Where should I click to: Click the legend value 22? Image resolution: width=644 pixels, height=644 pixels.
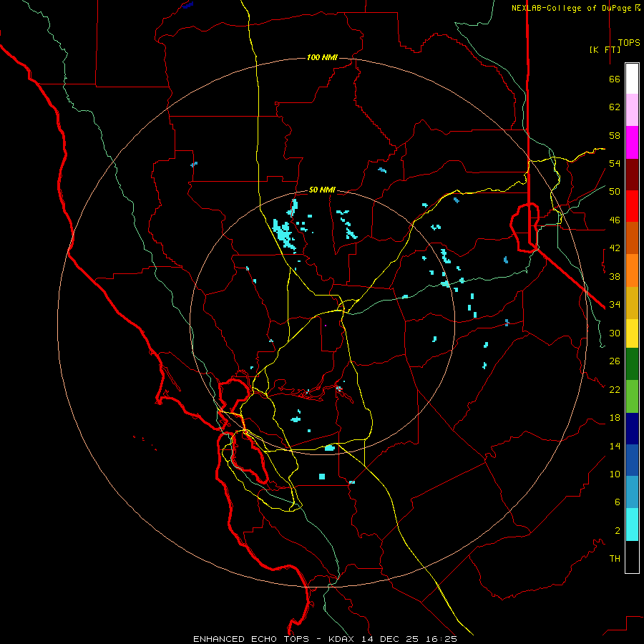[x=615, y=389]
